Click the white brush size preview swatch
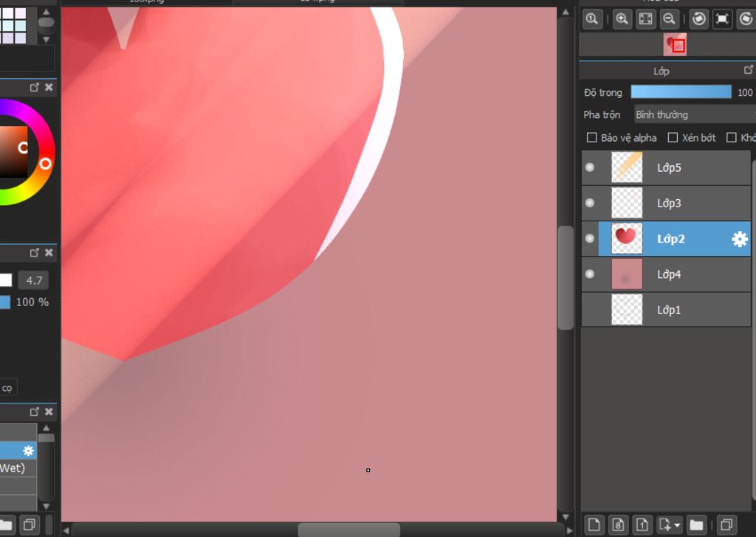The height and width of the screenshot is (537, 756). point(5,280)
